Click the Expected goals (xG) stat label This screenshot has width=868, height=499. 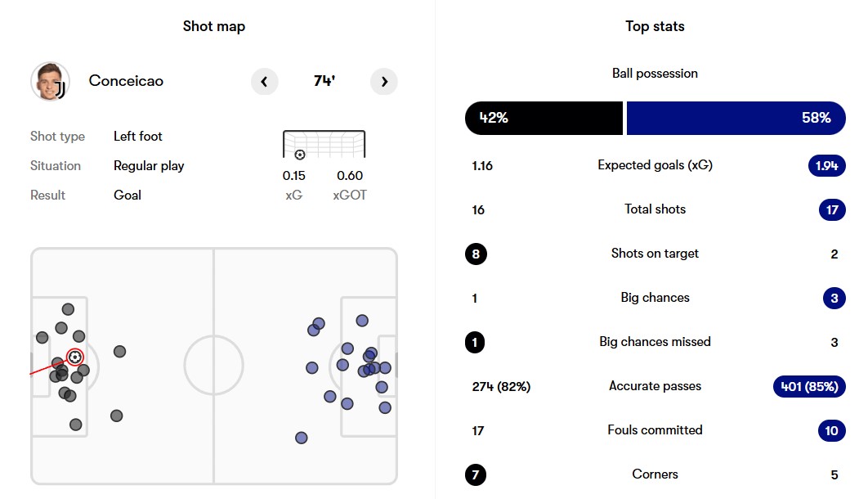point(655,165)
